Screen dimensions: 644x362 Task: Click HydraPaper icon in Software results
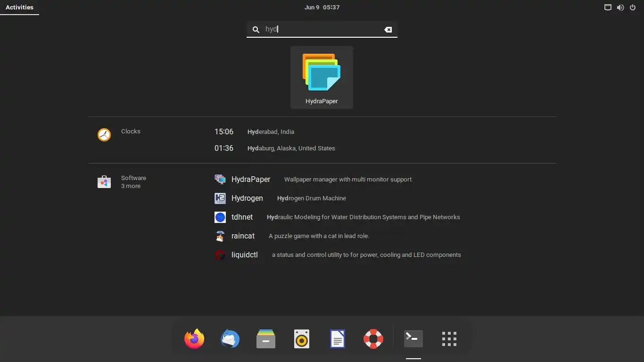pyautogui.click(x=220, y=179)
